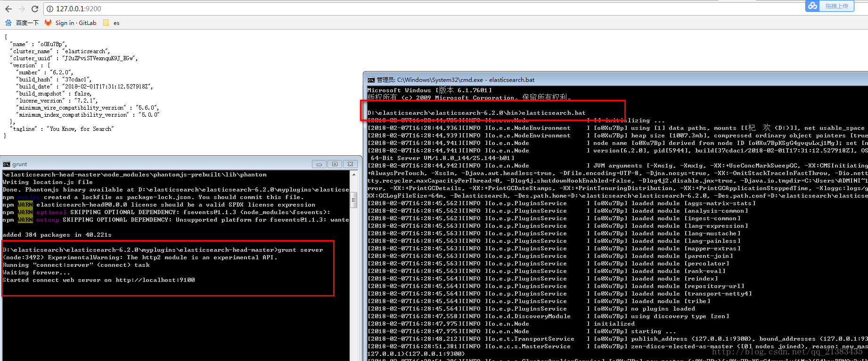868x361 pixels.
Task: Click the Started connect web server line
Action: click(98, 280)
